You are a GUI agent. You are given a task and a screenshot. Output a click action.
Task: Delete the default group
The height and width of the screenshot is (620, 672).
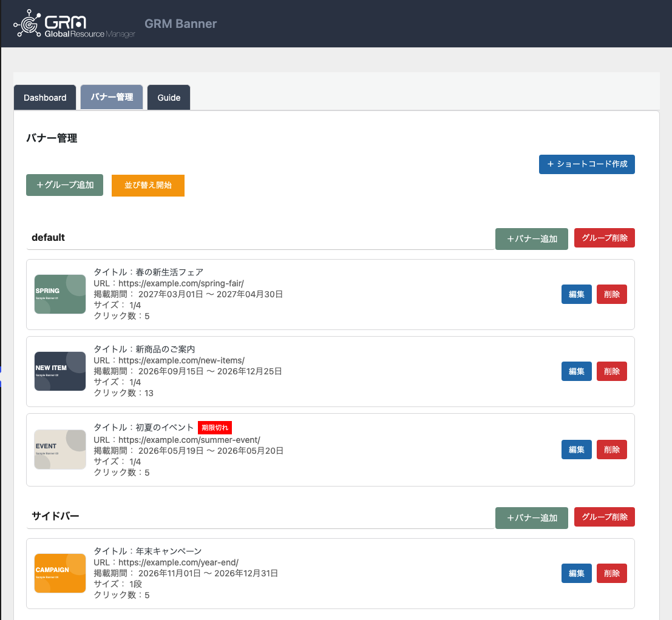coord(604,238)
